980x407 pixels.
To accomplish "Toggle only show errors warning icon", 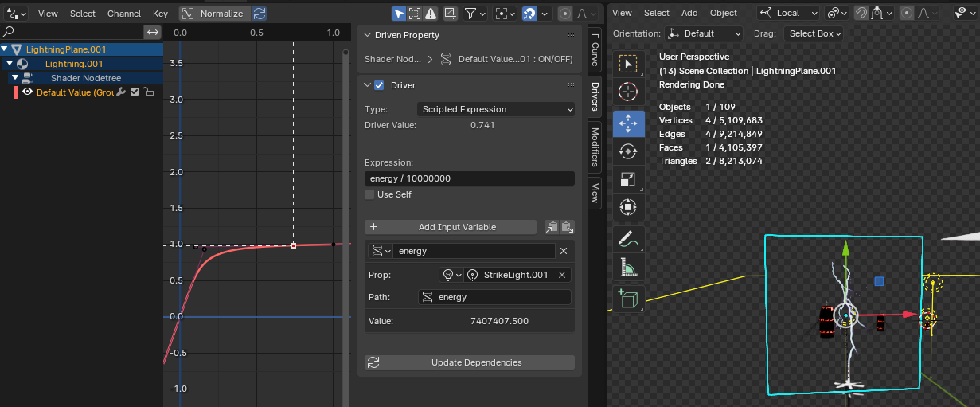I will coord(431,14).
